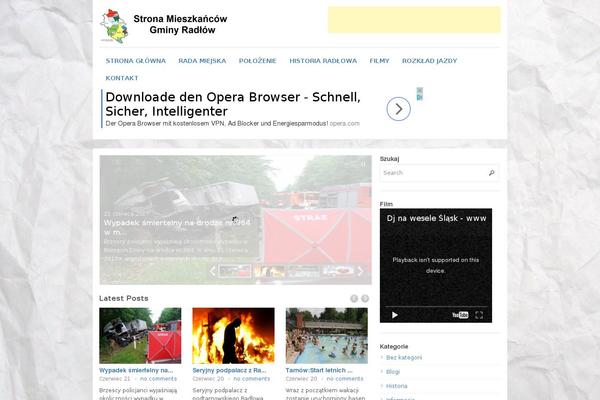Select the fourth slider thumbnail

338,271
